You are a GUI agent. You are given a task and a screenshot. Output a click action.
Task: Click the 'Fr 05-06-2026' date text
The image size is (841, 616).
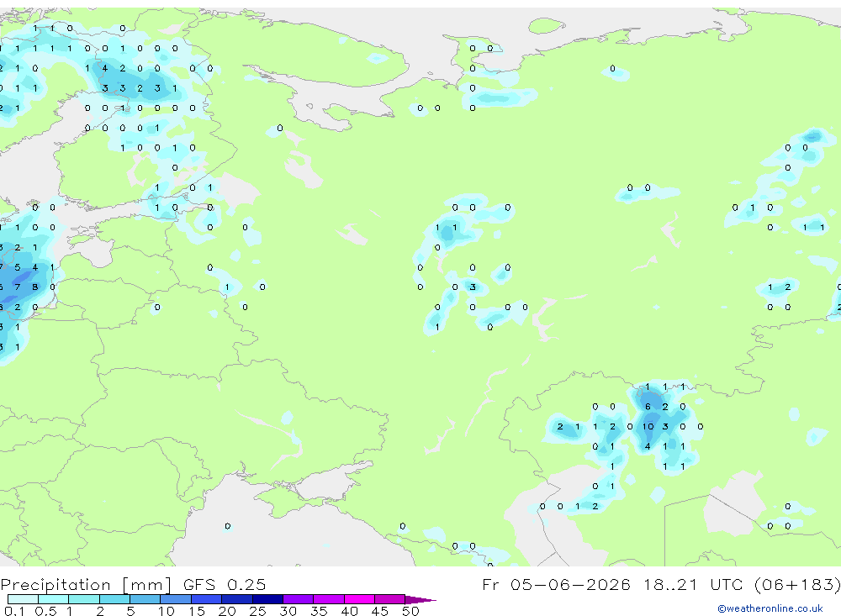click(x=556, y=584)
